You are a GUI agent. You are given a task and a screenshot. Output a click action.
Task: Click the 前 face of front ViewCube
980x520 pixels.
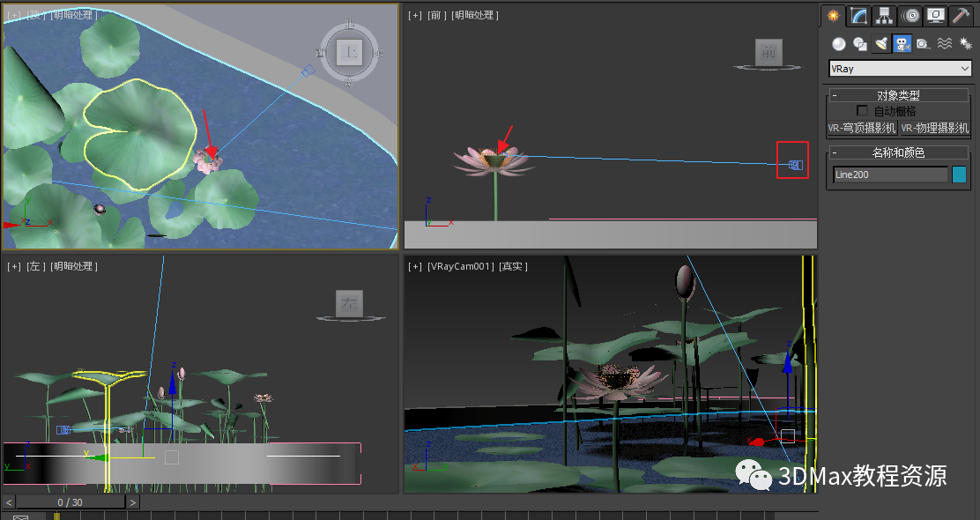click(x=768, y=52)
